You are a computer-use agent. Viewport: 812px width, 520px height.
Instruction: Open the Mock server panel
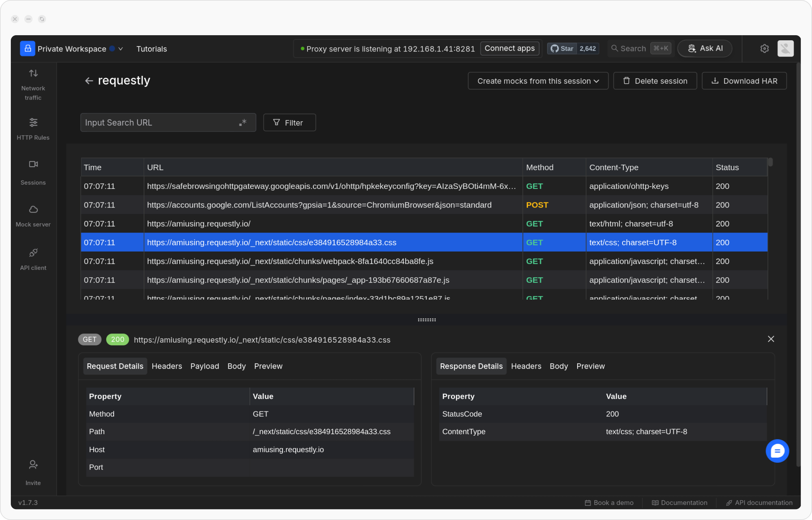pos(33,216)
